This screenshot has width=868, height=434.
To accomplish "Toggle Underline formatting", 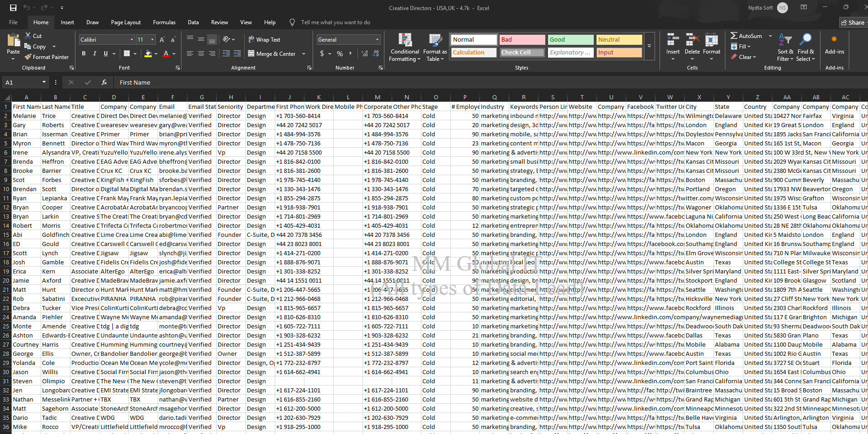I will point(106,54).
